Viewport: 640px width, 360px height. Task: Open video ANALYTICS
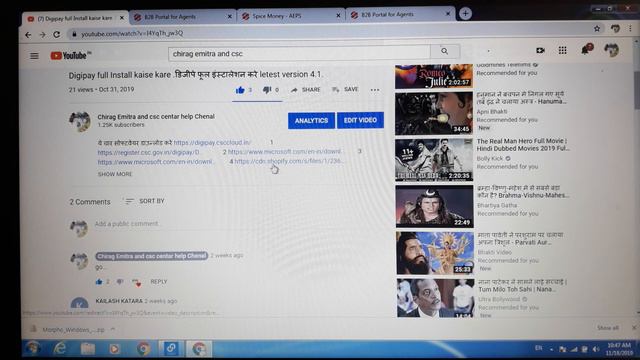pos(311,121)
